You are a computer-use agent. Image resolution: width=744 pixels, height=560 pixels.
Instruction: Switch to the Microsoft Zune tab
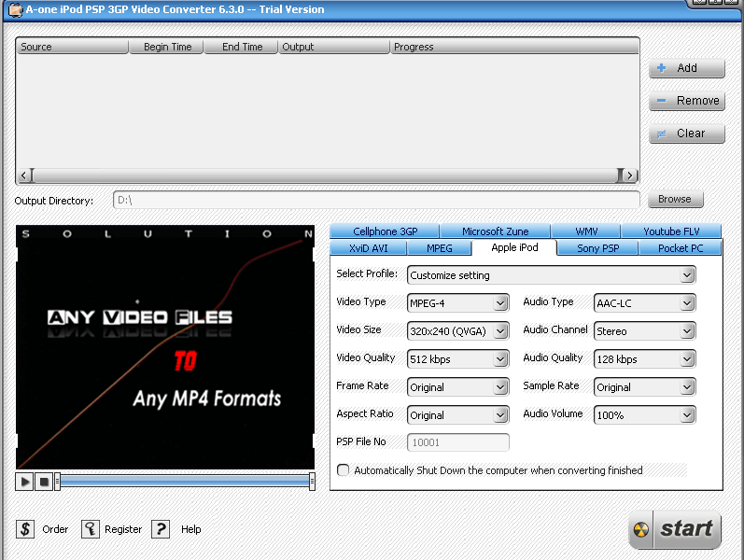[495, 231]
